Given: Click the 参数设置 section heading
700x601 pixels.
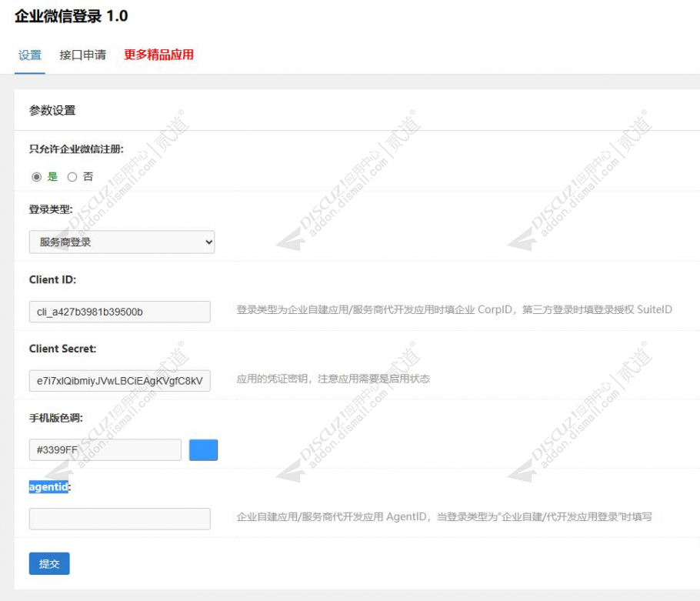Looking at the screenshot, I should (52, 110).
